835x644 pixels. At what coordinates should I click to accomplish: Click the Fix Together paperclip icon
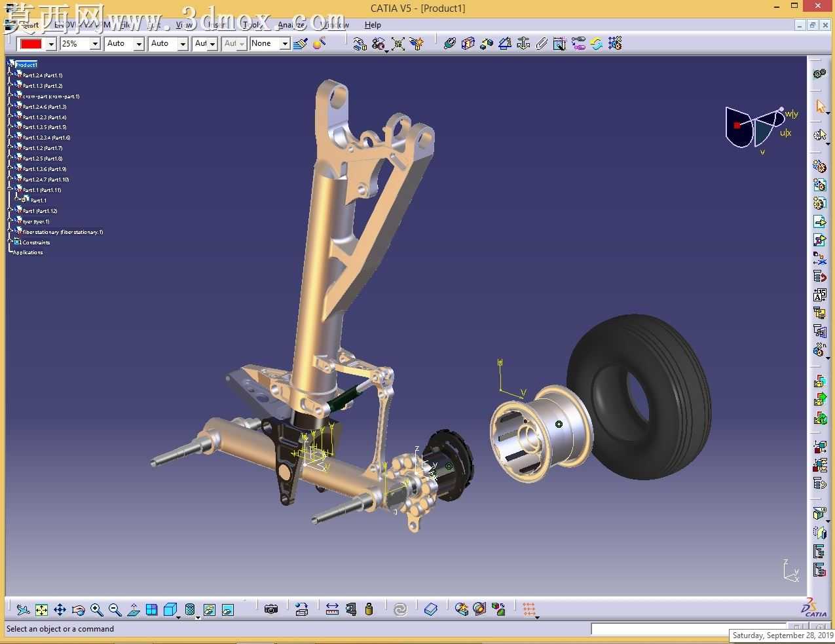[x=542, y=44]
